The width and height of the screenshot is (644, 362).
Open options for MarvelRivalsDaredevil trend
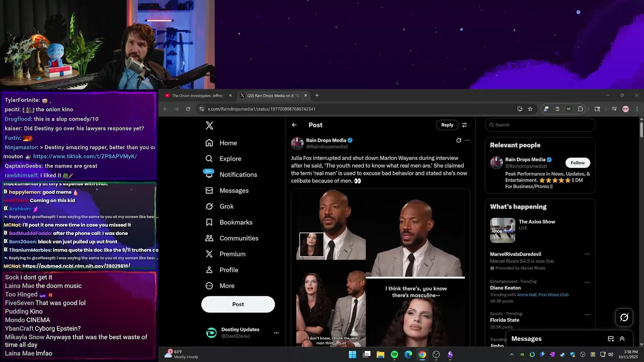[587, 254]
